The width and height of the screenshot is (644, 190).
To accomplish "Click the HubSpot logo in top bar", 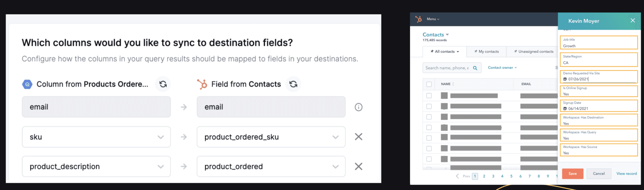I will (x=419, y=19).
